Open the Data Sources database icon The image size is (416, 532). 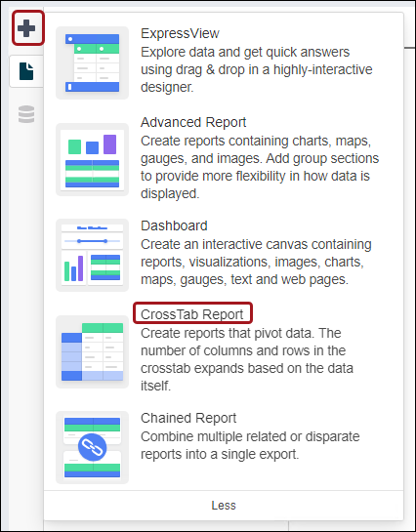[26, 114]
